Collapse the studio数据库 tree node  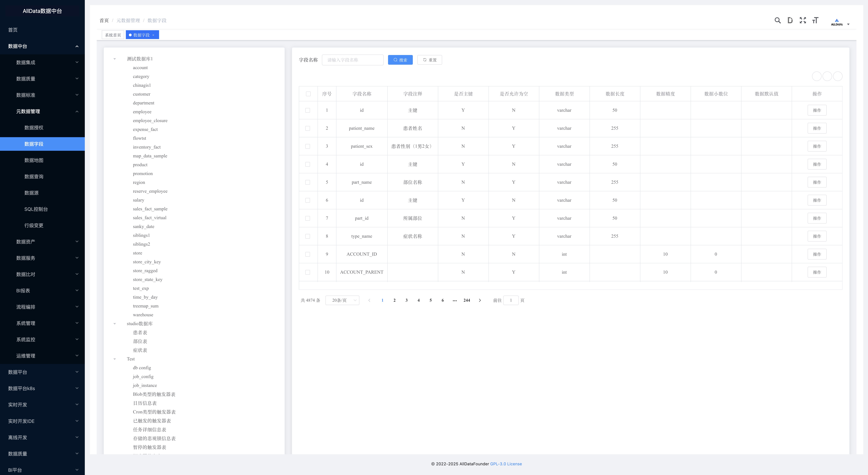click(115, 324)
